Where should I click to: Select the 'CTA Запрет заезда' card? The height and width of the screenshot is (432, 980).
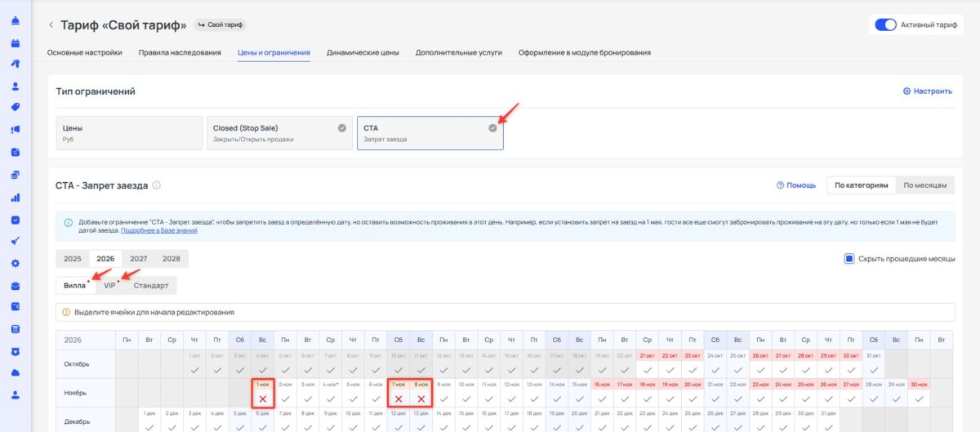[x=430, y=133]
